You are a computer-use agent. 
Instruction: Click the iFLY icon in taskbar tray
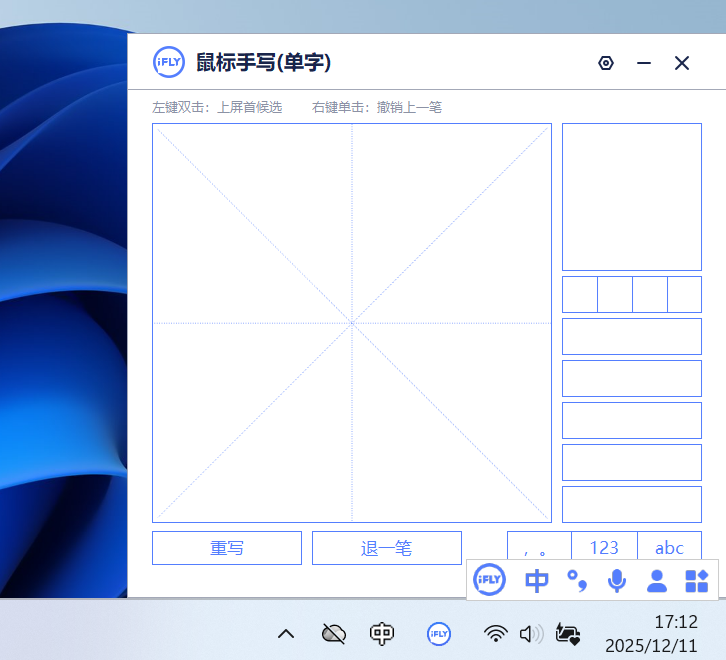pyautogui.click(x=438, y=633)
